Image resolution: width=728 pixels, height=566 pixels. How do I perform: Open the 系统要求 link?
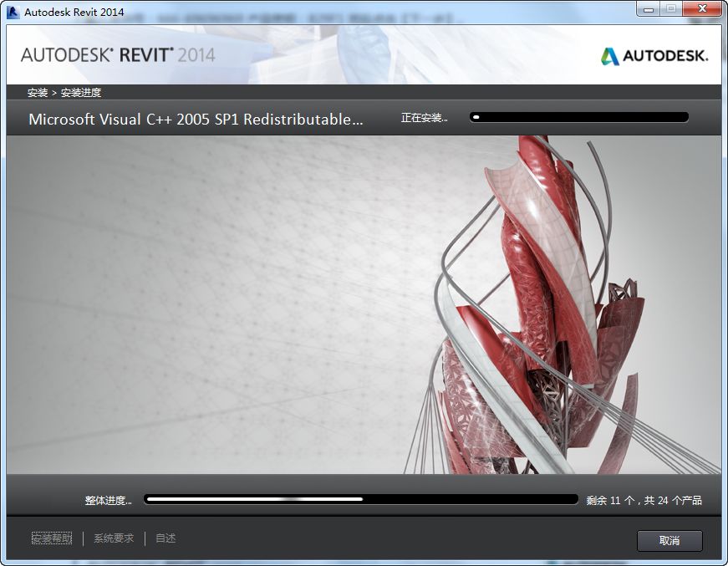[x=112, y=538]
